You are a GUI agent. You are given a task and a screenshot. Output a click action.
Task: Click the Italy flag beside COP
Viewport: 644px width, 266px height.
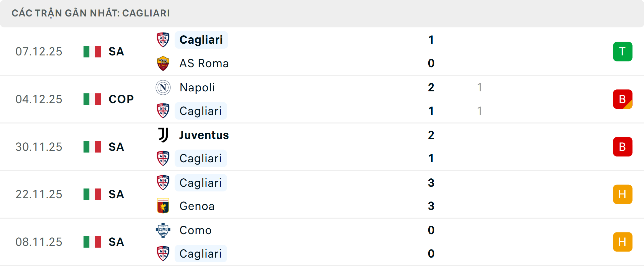92,99
